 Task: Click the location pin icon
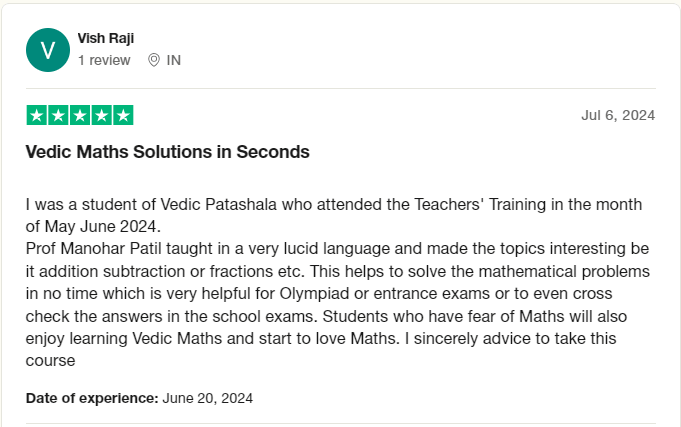point(154,60)
